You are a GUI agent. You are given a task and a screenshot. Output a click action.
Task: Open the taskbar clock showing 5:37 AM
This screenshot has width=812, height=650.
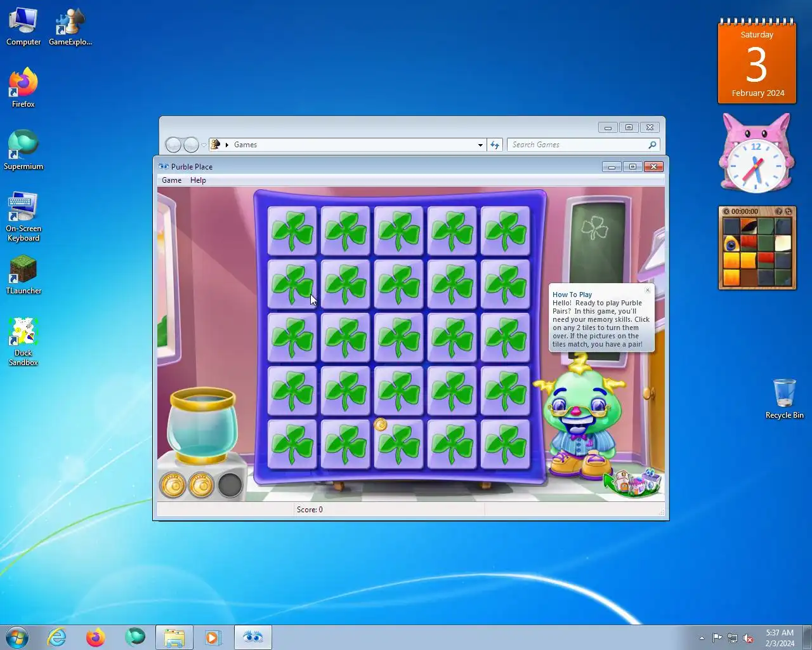pos(780,638)
